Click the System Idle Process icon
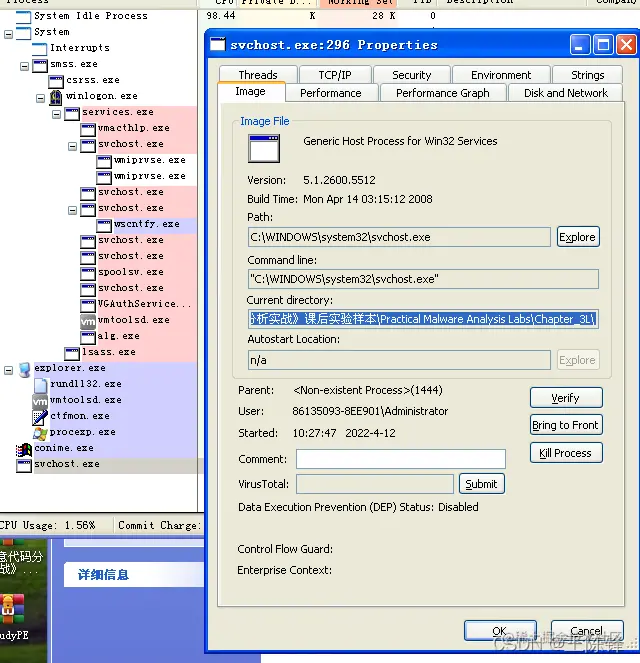Image resolution: width=640 pixels, height=663 pixels. click(x=24, y=17)
